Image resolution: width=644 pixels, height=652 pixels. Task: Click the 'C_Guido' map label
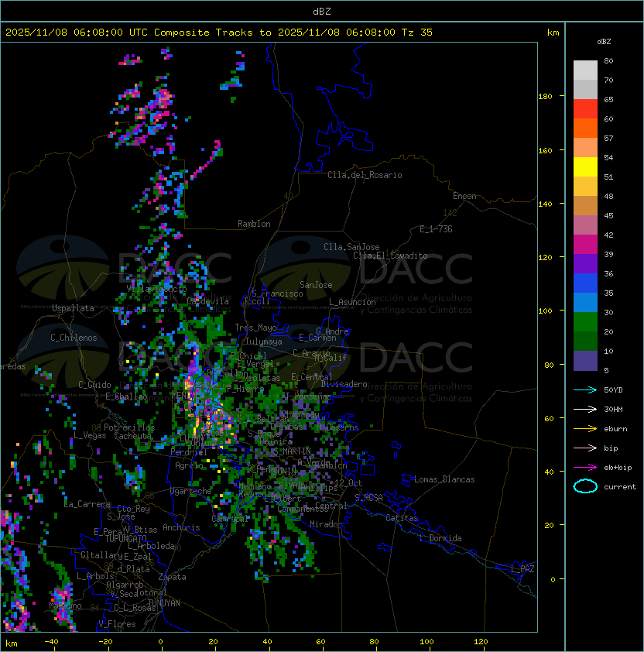point(94,385)
